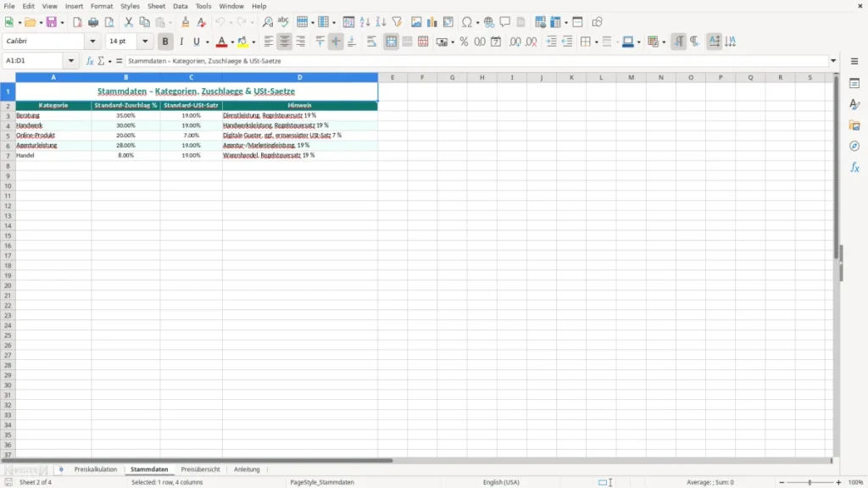Image resolution: width=868 pixels, height=488 pixels.
Task: Toggle Merge and Center Cells
Action: tap(391, 42)
